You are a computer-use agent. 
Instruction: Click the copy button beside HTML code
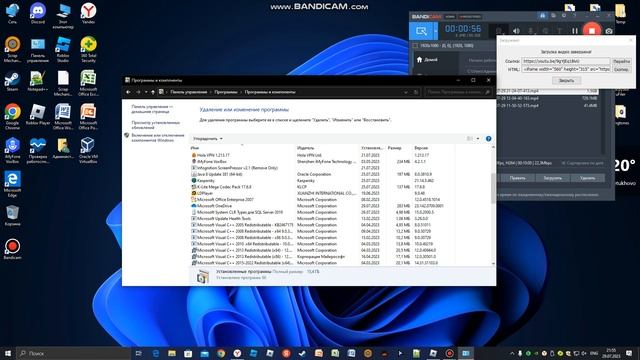click(621, 69)
